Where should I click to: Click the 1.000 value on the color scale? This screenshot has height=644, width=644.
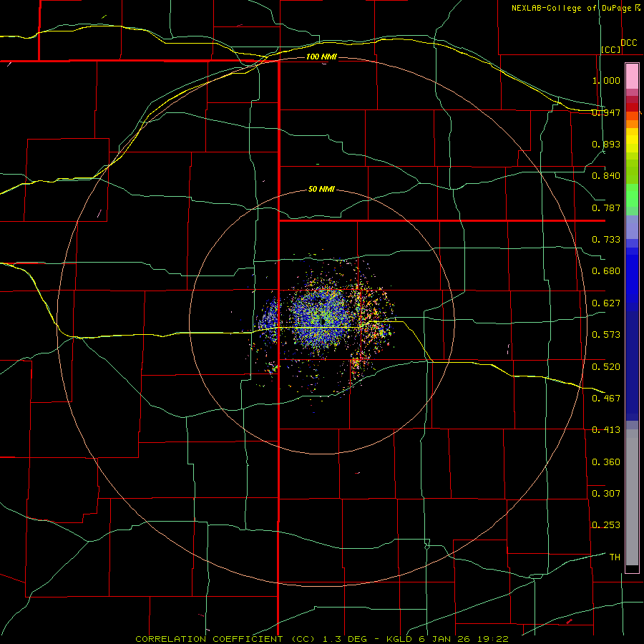[606, 80]
